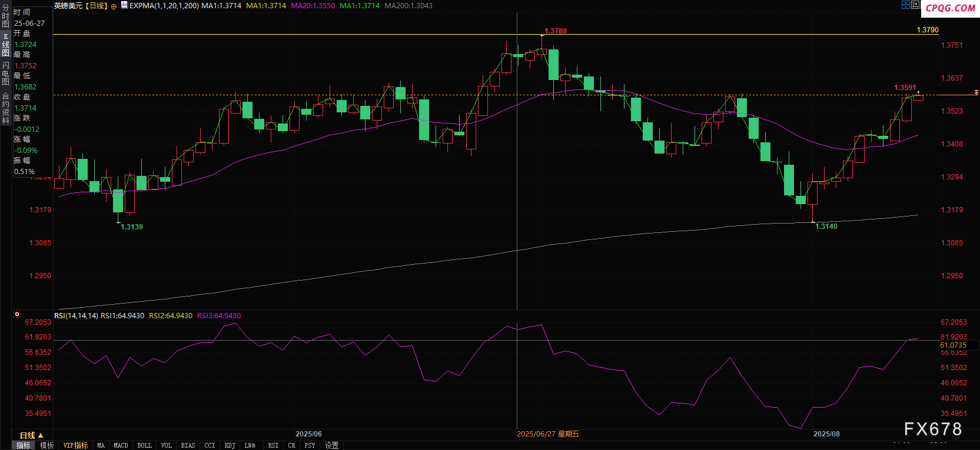The height and width of the screenshot is (450, 980).
Task: Click the RSI panel red gear icon
Action: point(17,314)
